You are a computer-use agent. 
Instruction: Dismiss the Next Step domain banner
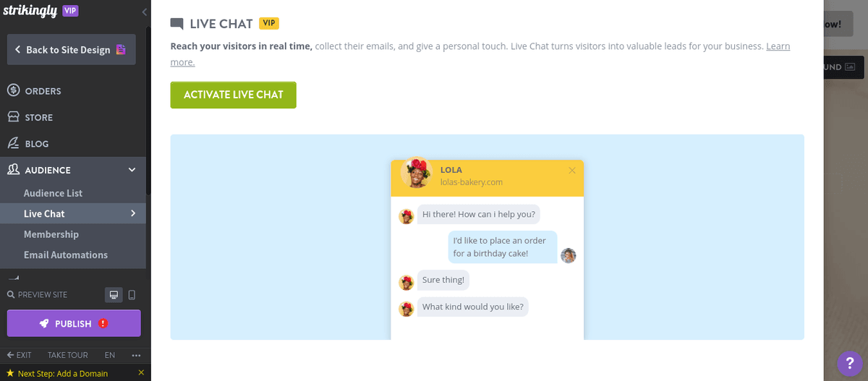point(141,373)
